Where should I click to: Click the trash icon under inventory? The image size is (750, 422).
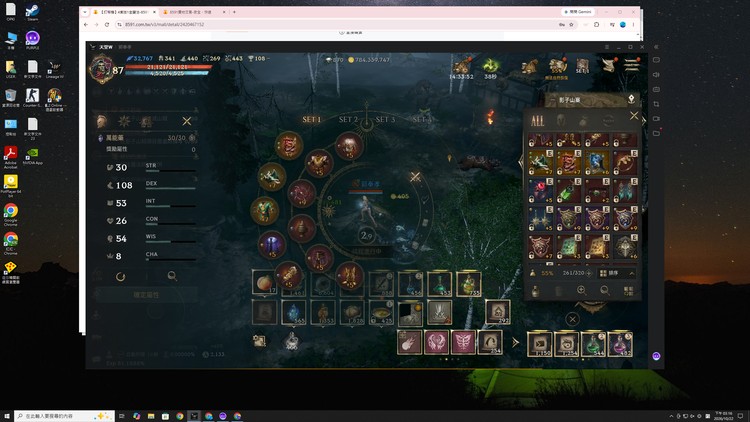tap(558, 291)
